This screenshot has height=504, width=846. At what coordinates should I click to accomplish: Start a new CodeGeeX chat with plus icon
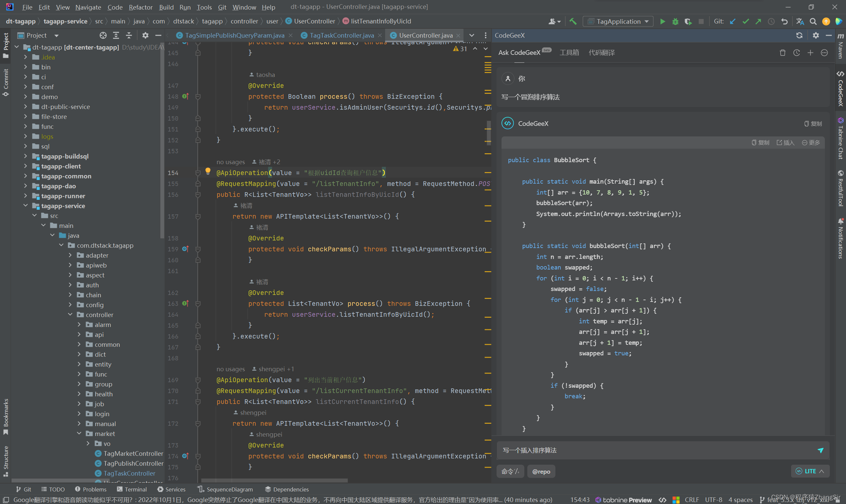(810, 53)
